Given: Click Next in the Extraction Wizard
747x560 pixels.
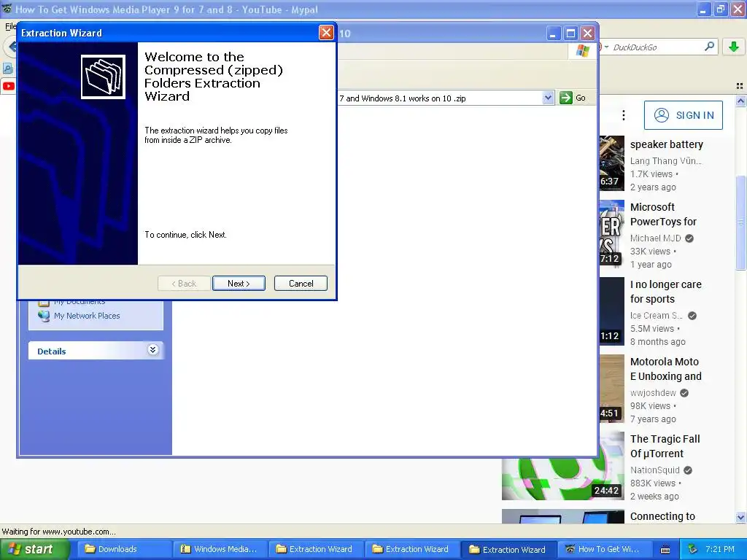Looking at the screenshot, I should (x=239, y=284).
